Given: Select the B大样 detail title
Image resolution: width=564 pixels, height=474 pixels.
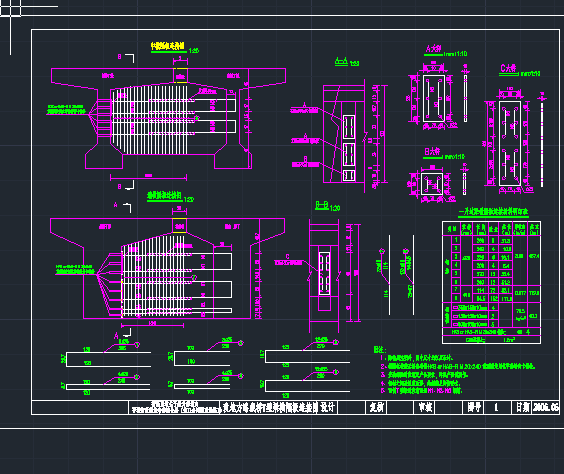Looking at the screenshot, I should pos(432,151).
